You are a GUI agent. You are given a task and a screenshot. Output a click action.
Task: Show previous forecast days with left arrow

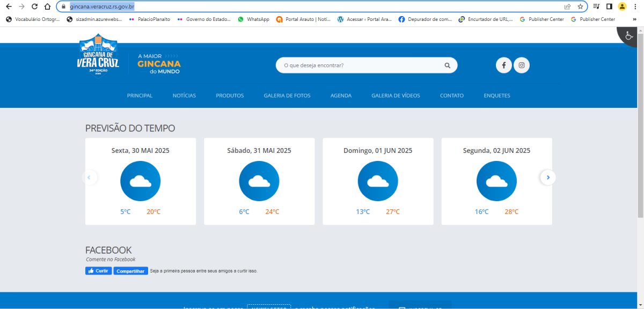click(x=90, y=177)
